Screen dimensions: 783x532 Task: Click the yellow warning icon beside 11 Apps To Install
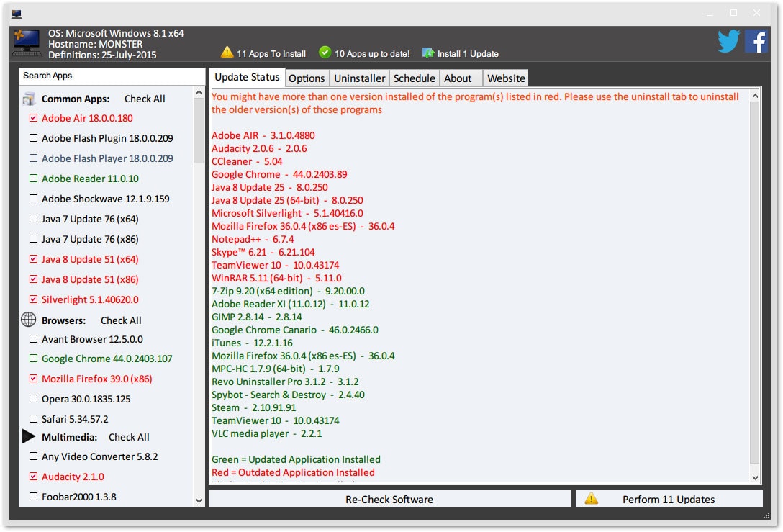(x=227, y=52)
